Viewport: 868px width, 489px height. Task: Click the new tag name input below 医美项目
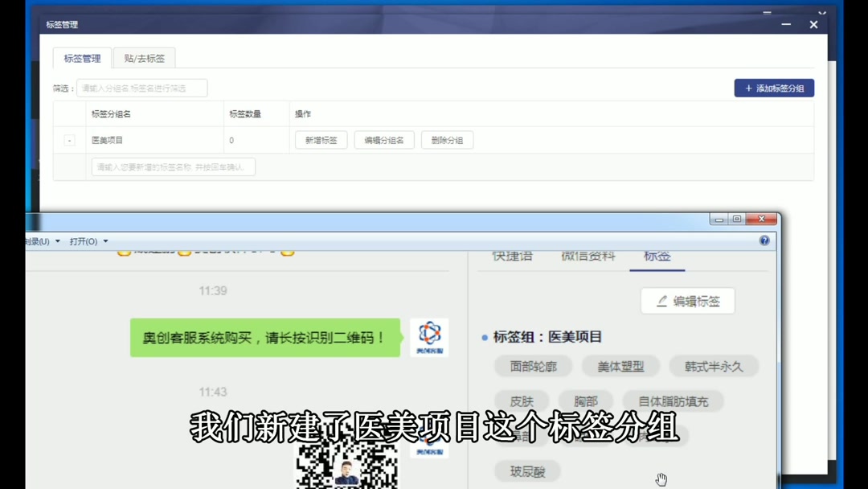tap(171, 166)
